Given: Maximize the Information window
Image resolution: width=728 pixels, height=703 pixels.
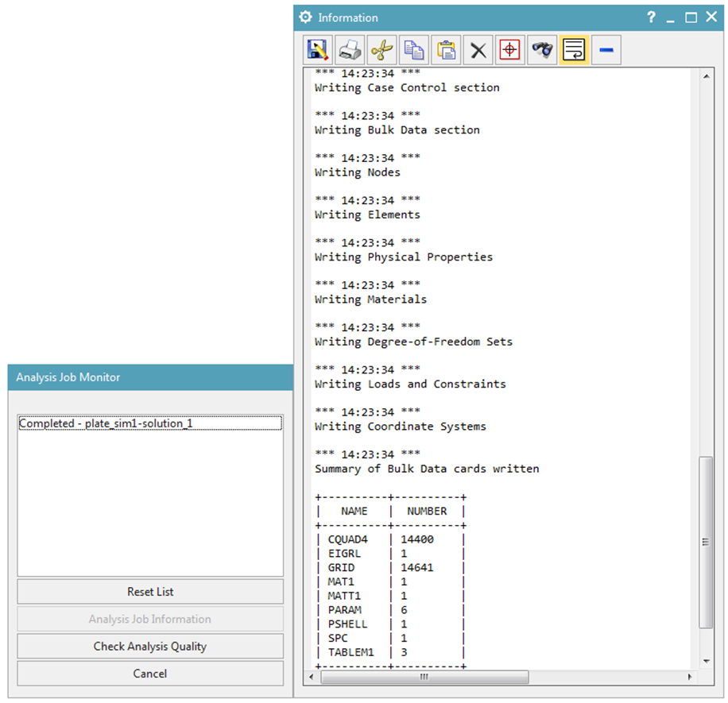Looking at the screenshot, I should pyautogui.click(x=691, y=17).
